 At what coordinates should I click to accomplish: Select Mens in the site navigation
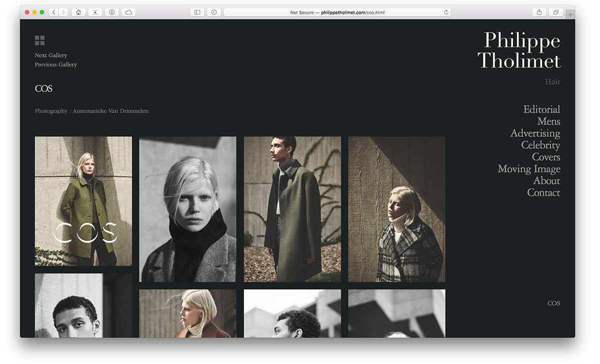(548, 121)
